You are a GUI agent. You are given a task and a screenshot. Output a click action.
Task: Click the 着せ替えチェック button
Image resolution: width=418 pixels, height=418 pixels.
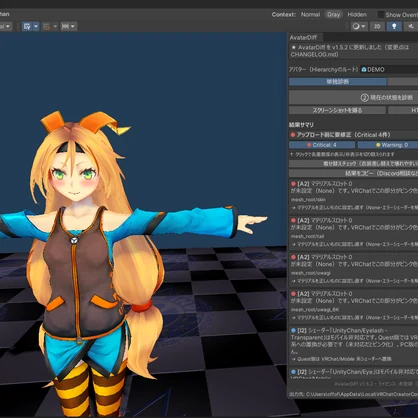353,164
